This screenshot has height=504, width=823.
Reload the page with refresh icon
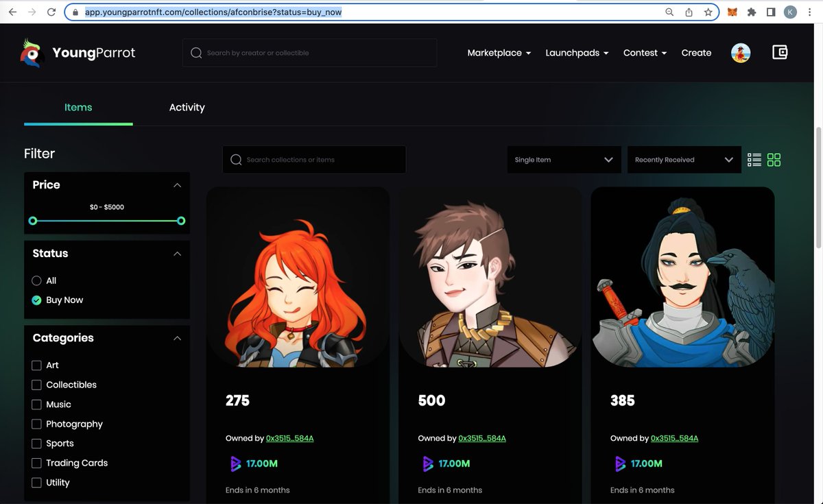tap(51, 12)
